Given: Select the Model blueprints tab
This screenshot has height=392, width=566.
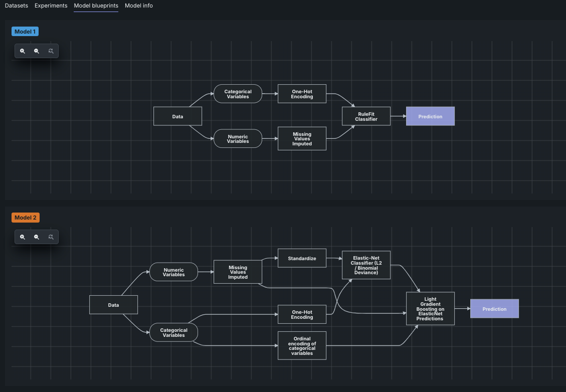Looking at the screenshot, I should coord(96,6).
